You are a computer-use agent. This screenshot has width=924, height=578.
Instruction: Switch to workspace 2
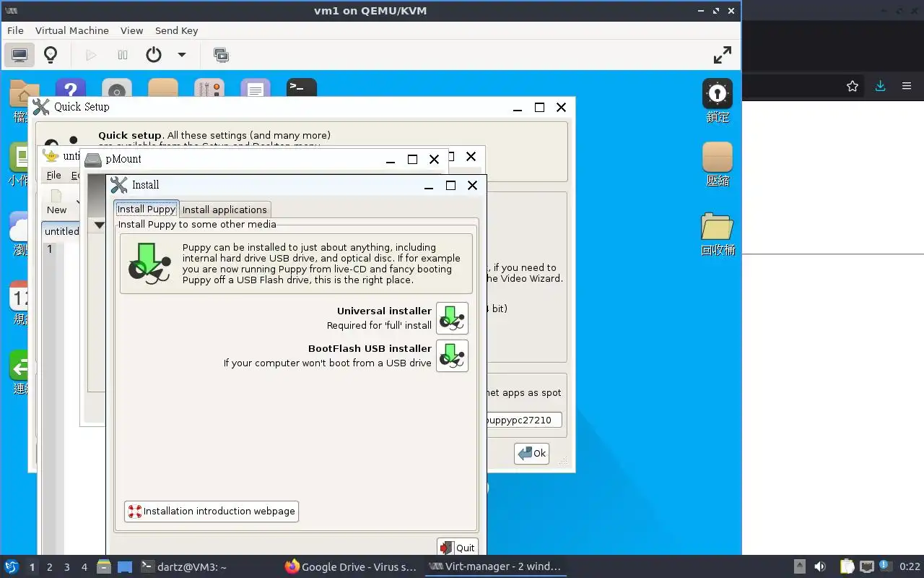coord(50,567)
